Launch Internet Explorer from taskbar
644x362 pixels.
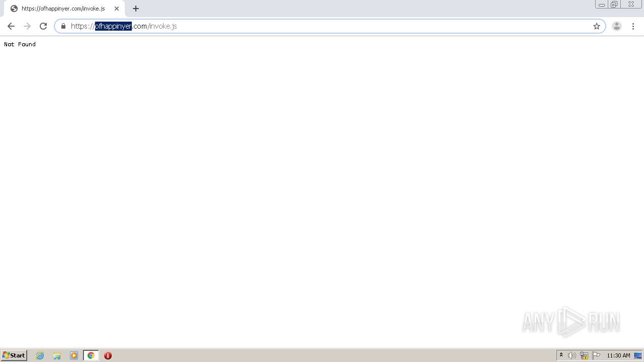[40, 355]
